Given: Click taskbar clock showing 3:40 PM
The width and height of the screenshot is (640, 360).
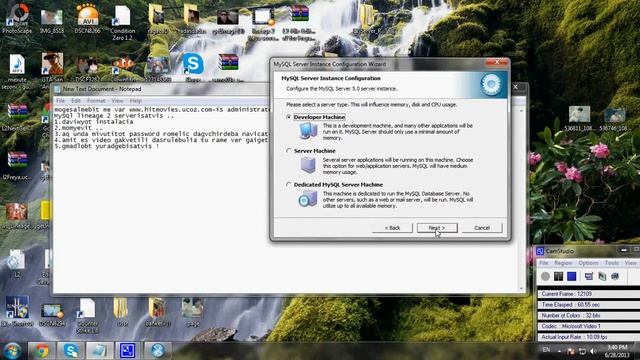Looking at the screenshot, I should [617, 351].
